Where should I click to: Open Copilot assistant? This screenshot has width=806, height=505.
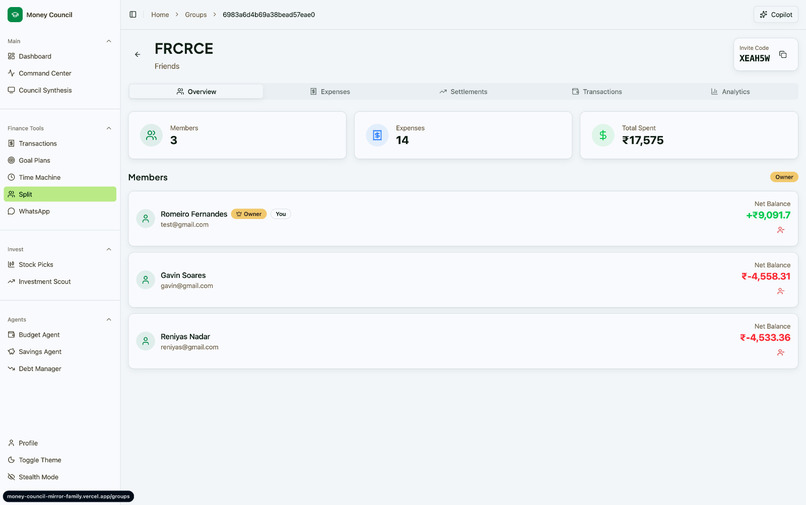[776, 14]
